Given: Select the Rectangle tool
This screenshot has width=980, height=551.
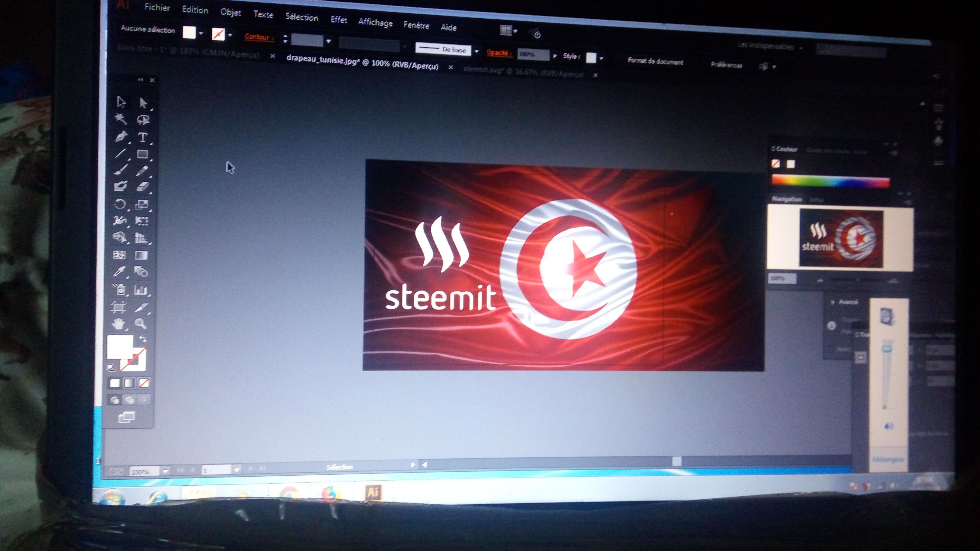Looking at the screenshot, I should tap(143, 154).
